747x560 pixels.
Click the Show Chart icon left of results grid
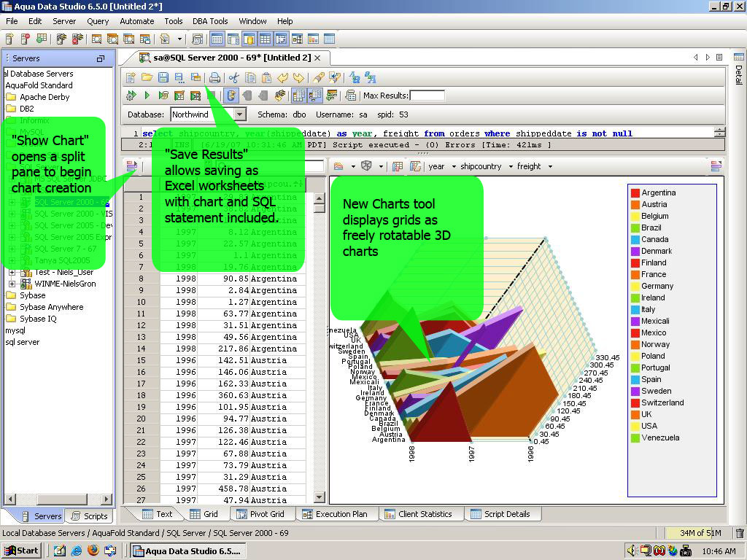pyautogui.click(x=131, y=166)
